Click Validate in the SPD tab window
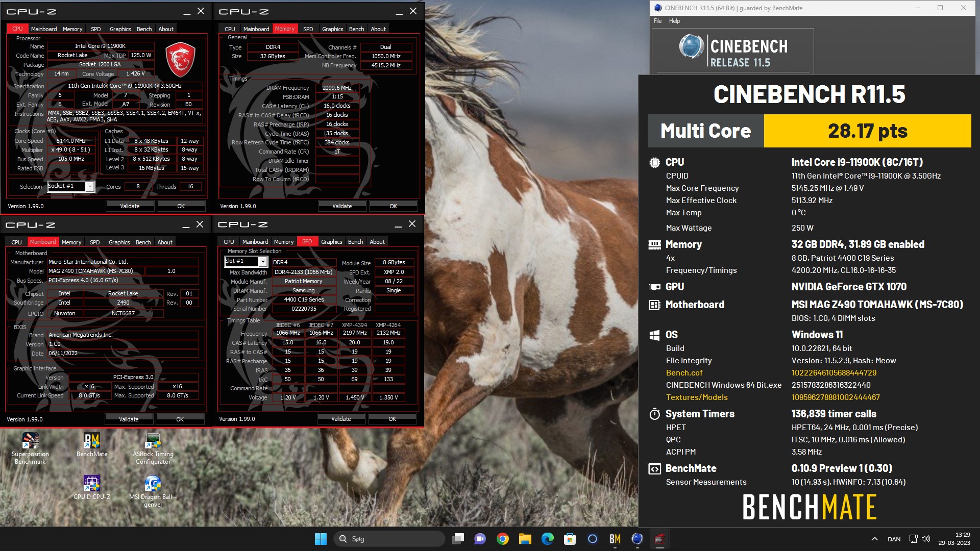 pos(341,419)
